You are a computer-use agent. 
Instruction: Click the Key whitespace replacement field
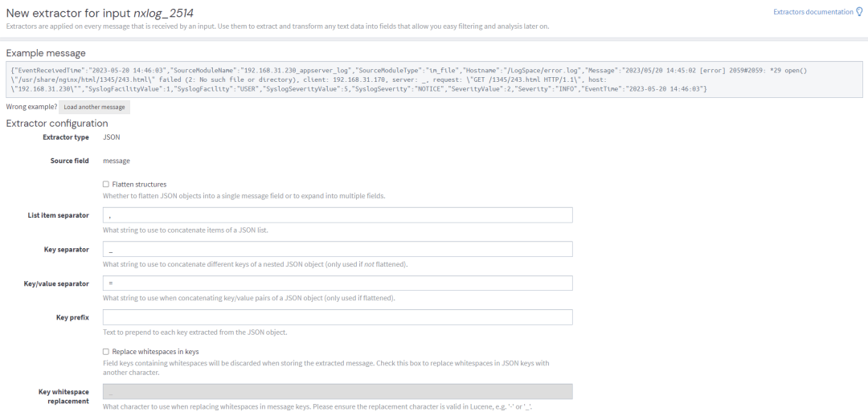338,392
